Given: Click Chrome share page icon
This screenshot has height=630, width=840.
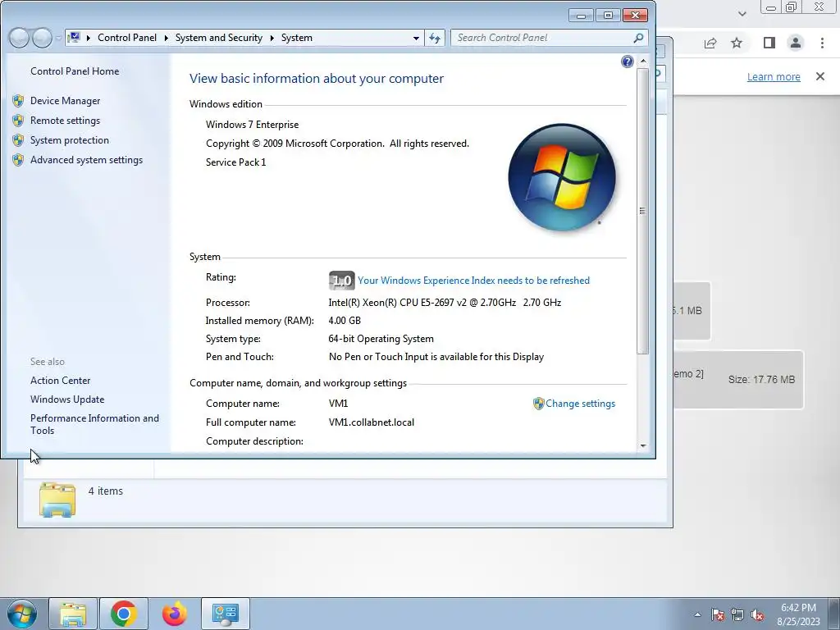Looking at the screenshot, I should [x=710, y=43].
